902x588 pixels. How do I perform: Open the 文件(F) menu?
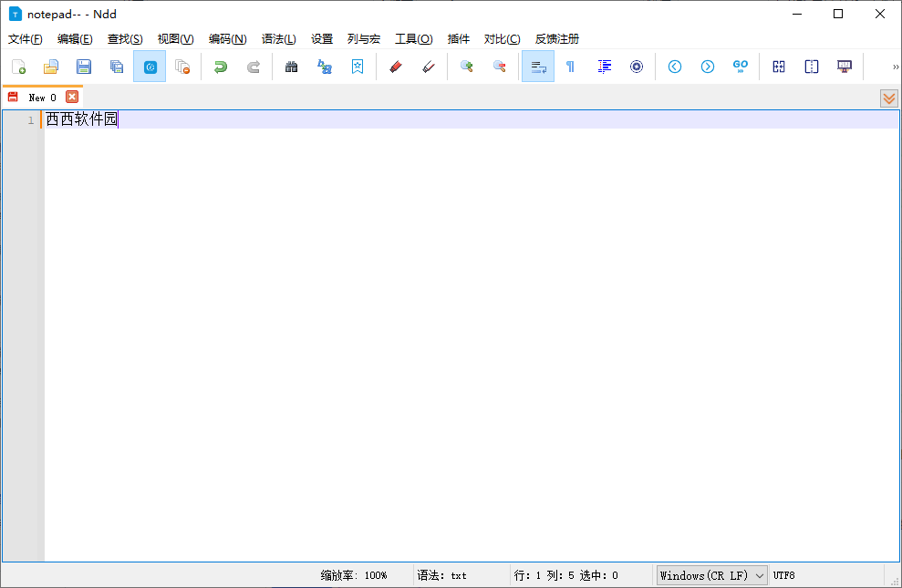click(x=26, y=39)
